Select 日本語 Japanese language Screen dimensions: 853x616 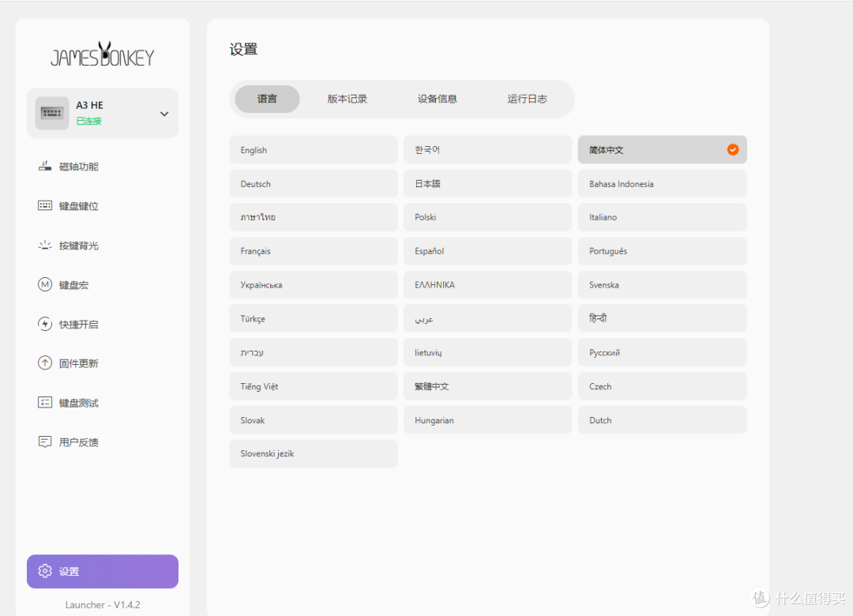[x=488, y=183]
